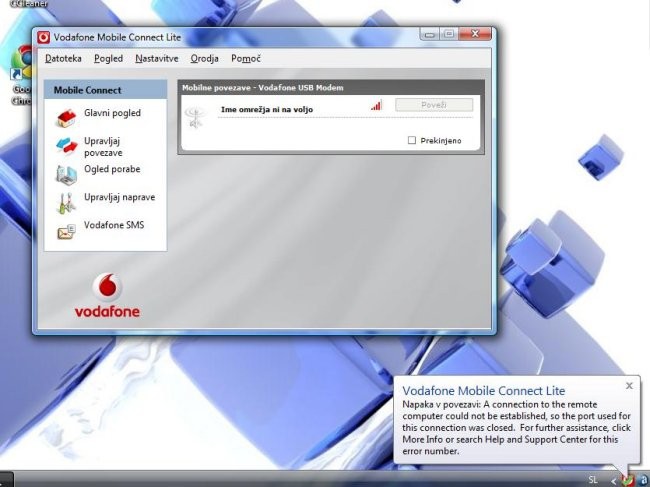Click Vodafone SMS envelope icon
This screenshot has width=650, height=487.
click(66, 231)
